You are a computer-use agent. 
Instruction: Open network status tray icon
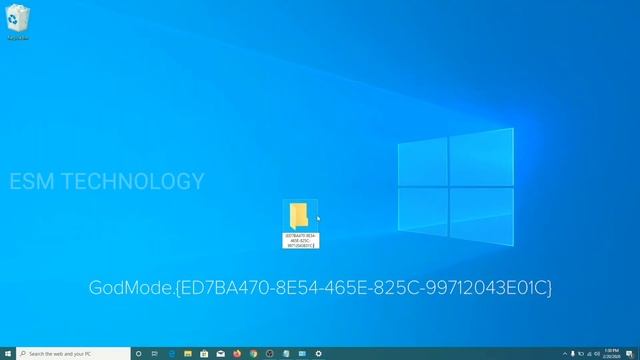(589, 354)
